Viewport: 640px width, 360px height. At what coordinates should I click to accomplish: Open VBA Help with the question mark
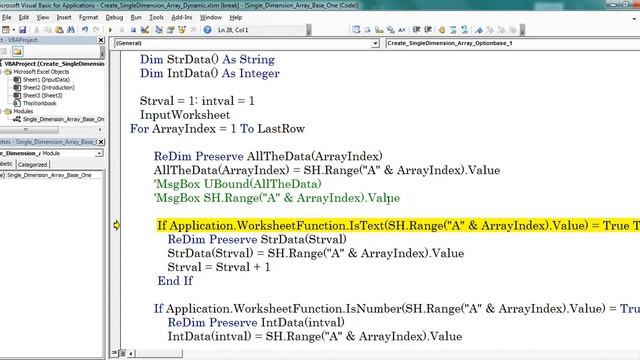click(207, 30)
